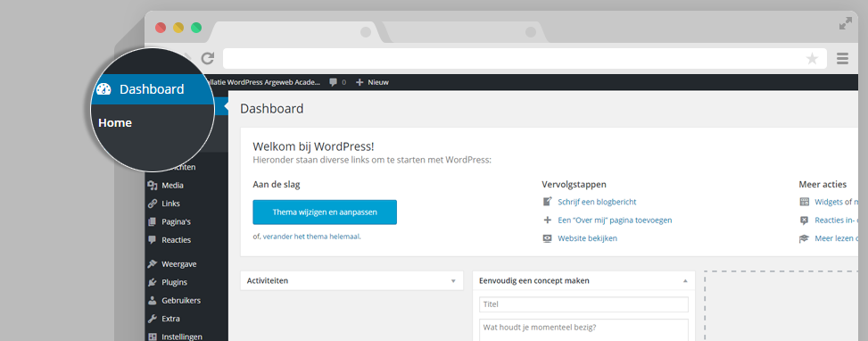Viewport: 868px width, 341px height.
Task: Open the Plugins menu item
Action: coord(174,282)
